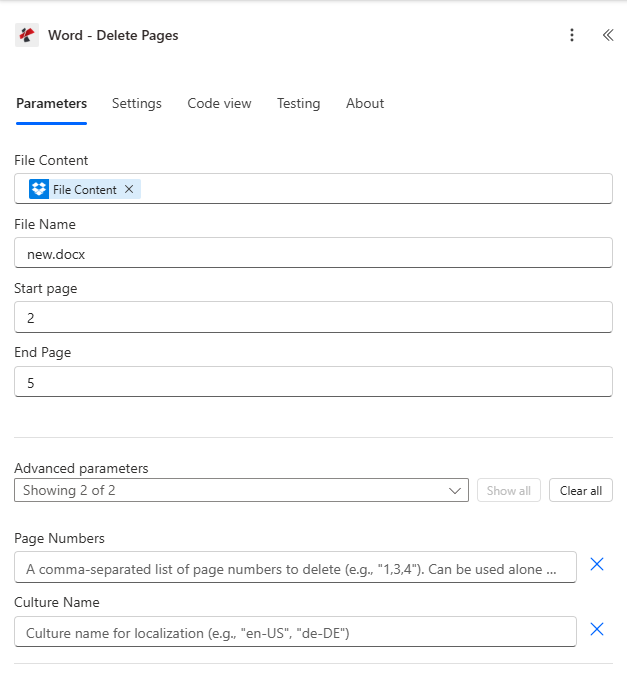Select the Parameters tab
This screenshot has height=681, width=627.
52,104
